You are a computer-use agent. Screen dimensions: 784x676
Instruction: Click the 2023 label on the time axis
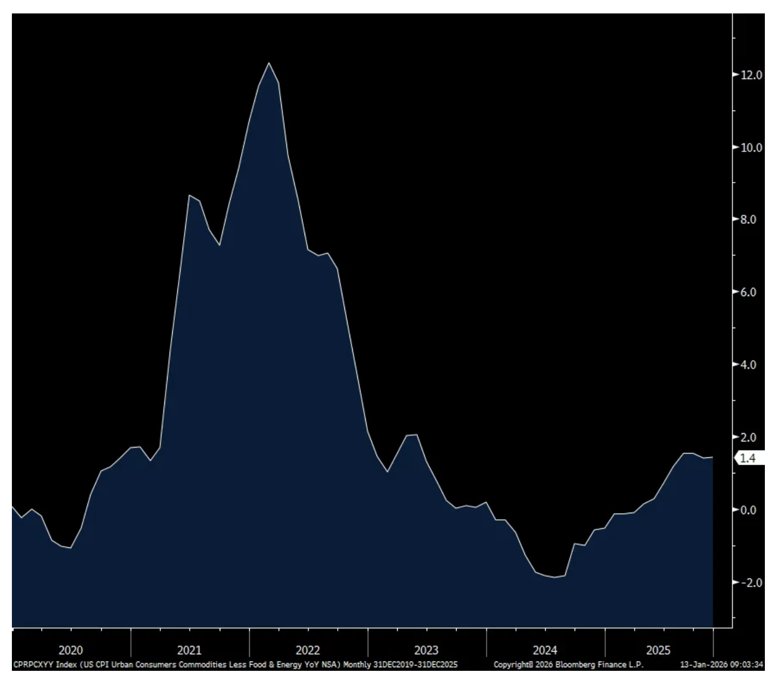[426, 650]
